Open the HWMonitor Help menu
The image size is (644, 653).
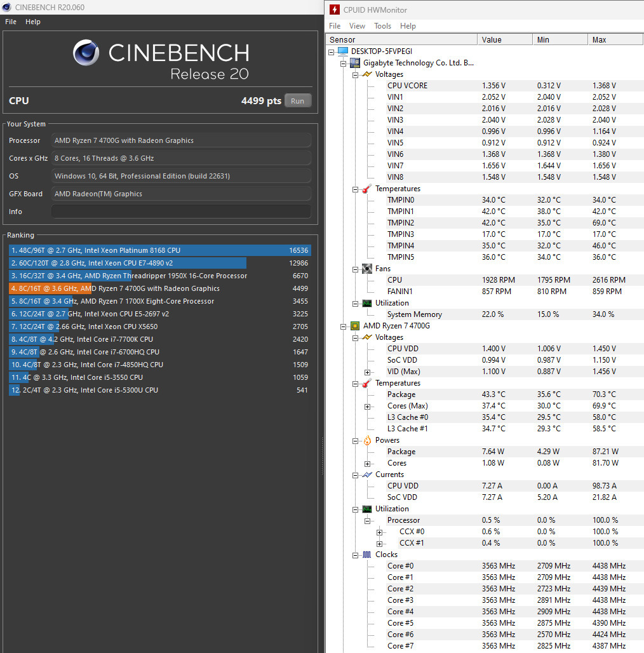click(408, 26)
